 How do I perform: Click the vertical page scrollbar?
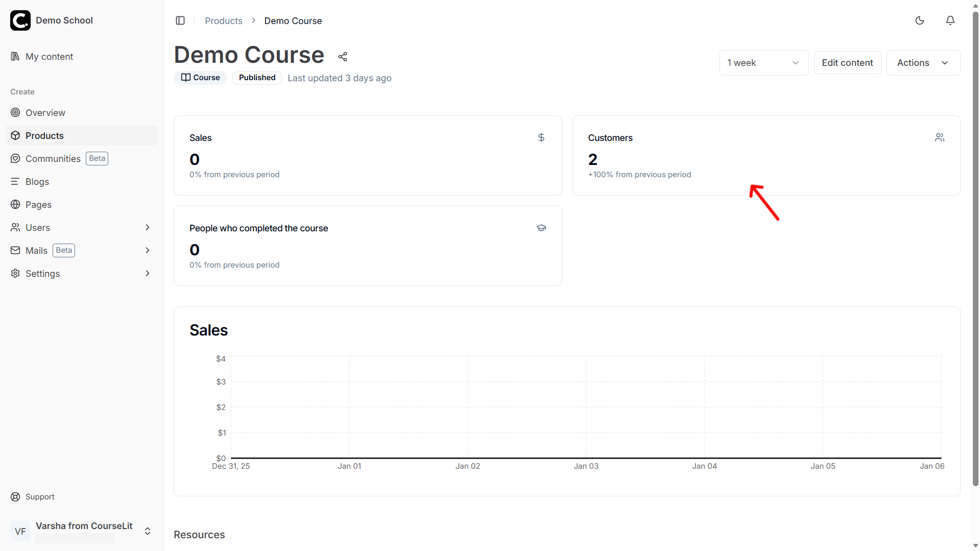point(975,255)
